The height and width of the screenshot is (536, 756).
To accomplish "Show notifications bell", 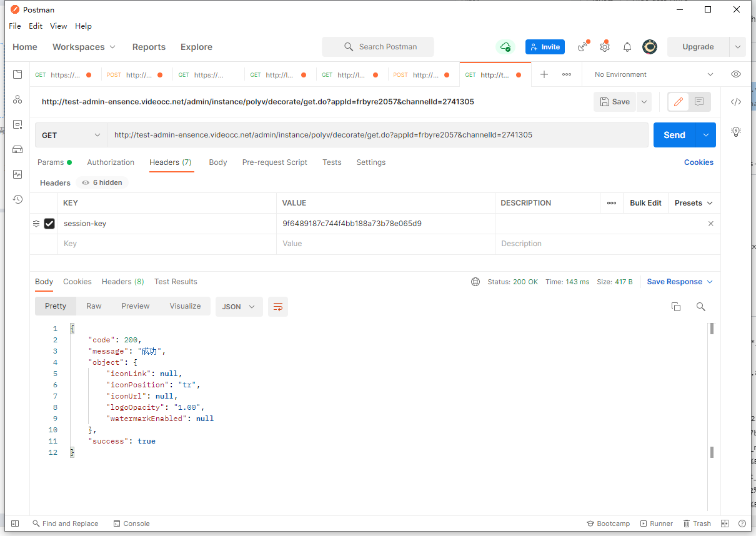I will [627, 47].
